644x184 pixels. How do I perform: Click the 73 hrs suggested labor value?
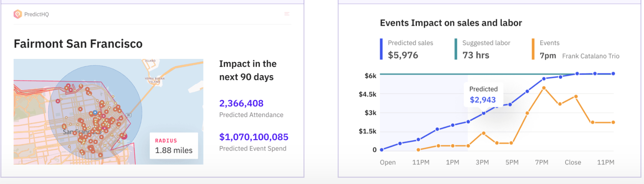tap(476, 55)
